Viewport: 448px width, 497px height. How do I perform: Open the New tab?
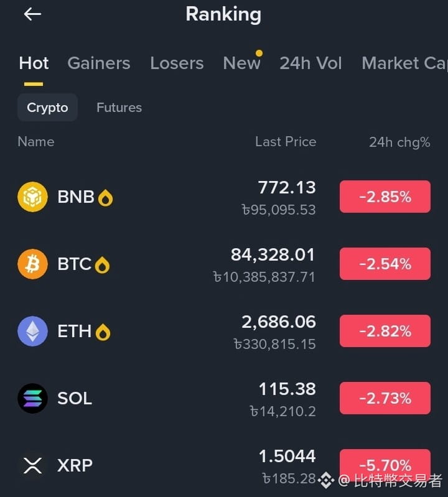(242, 63)
